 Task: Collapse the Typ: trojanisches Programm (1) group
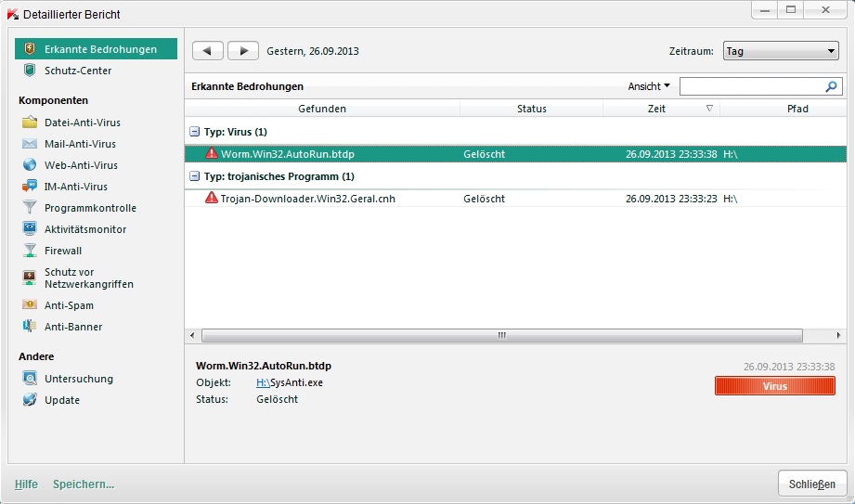(195, 176)
